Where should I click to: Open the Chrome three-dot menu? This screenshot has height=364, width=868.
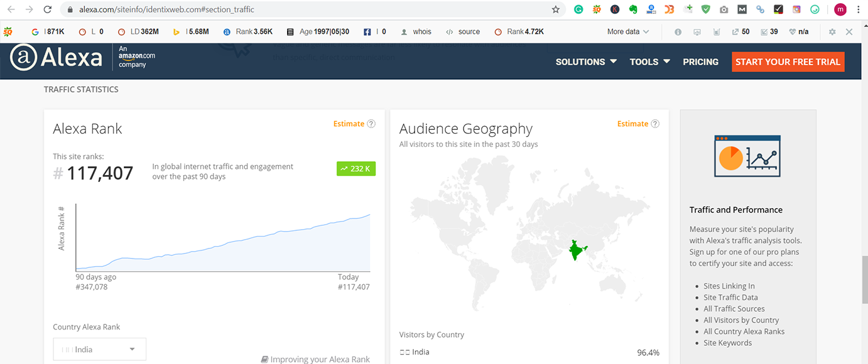pos(858,9)
